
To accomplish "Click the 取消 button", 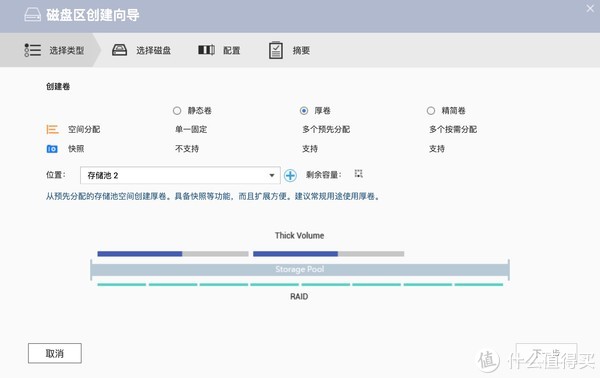I will (x=55, y=353).
